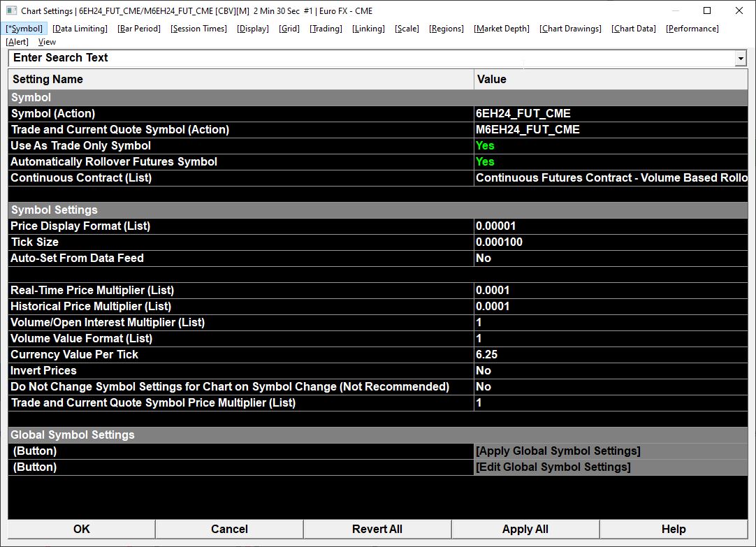The width and height of the screenshot is (756, 547).
Task: Open Real-Time Price Multiplier list value
Action: coord(493,291)
